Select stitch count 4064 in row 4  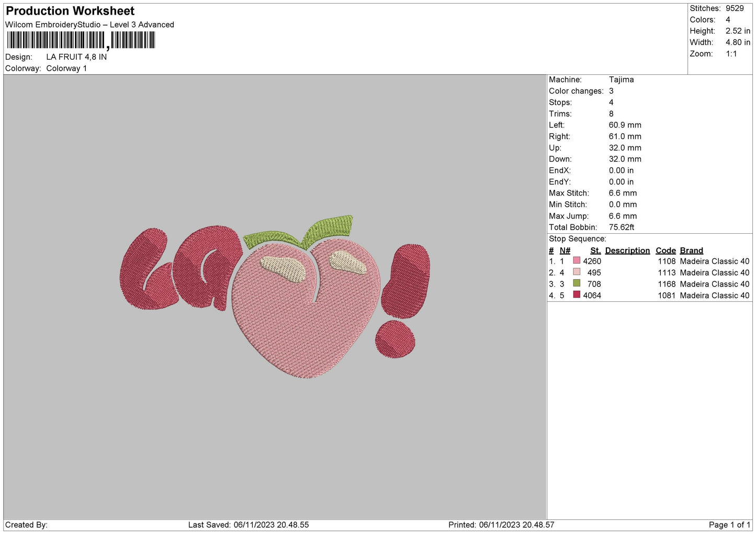point(592,296)
